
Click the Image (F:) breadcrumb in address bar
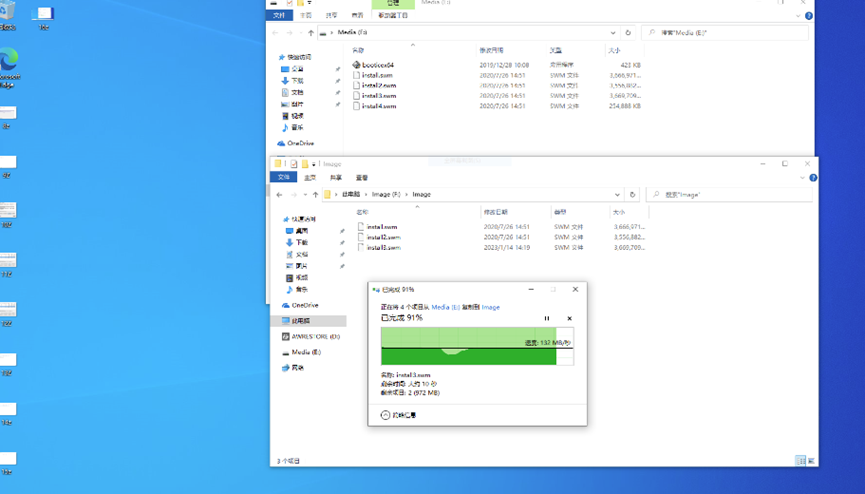tap(386, 195)
